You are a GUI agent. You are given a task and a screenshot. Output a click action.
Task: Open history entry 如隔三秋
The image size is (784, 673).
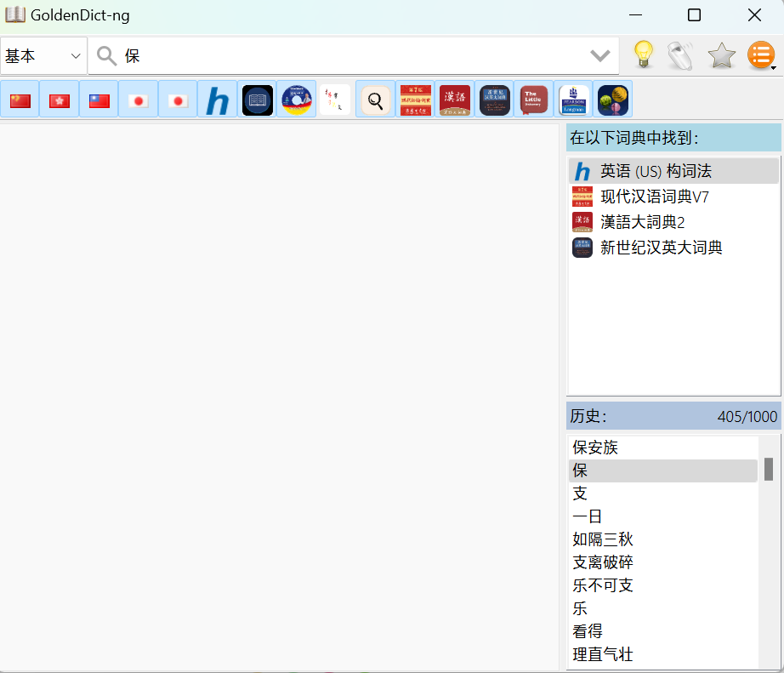(x=663, y=539)
